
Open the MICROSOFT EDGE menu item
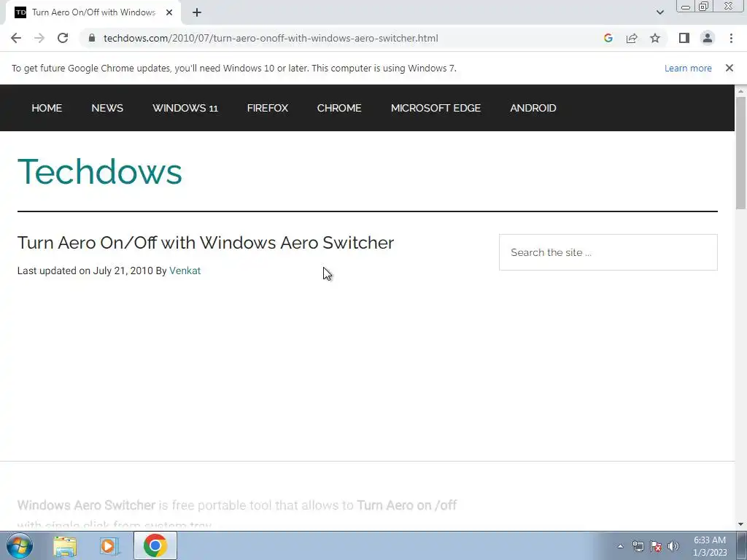[x=436, y=108]
